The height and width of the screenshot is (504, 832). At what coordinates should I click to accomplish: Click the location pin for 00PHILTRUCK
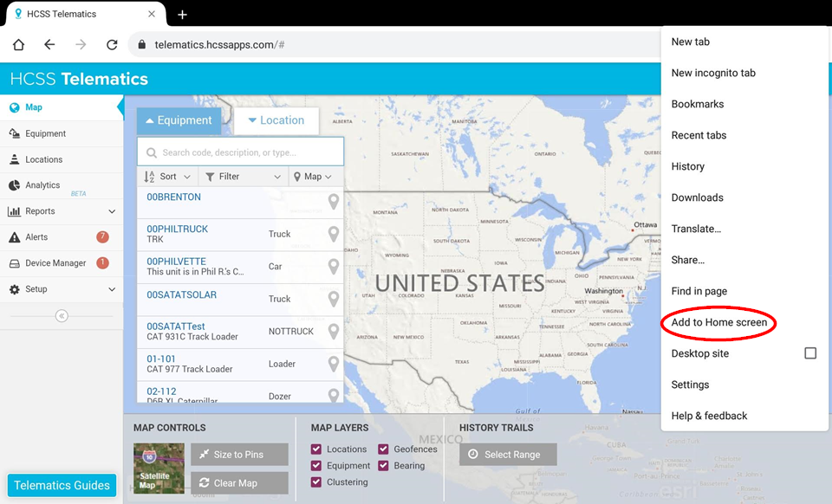point(333,234)
